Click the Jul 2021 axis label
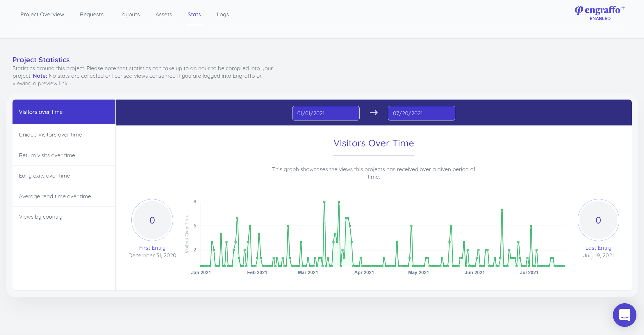Viewport: 644px width, 335px height. pos(529,273)
